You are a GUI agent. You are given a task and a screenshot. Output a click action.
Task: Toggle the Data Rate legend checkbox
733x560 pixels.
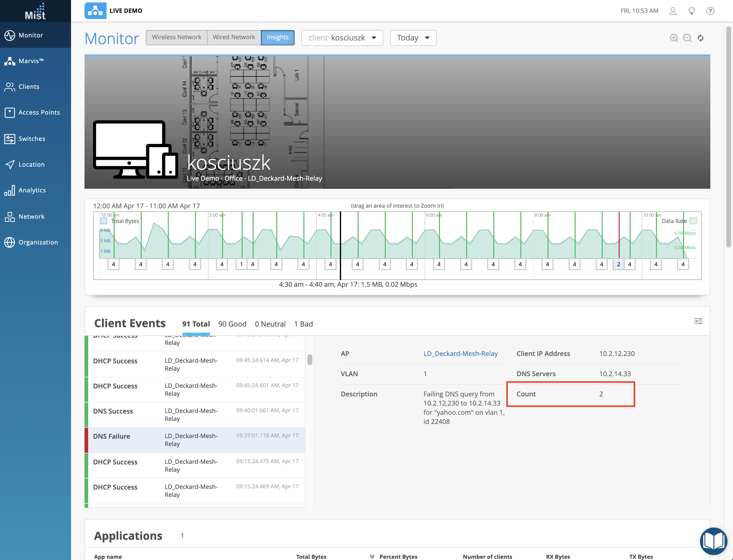pyautogui.click(x=694, y=221)
